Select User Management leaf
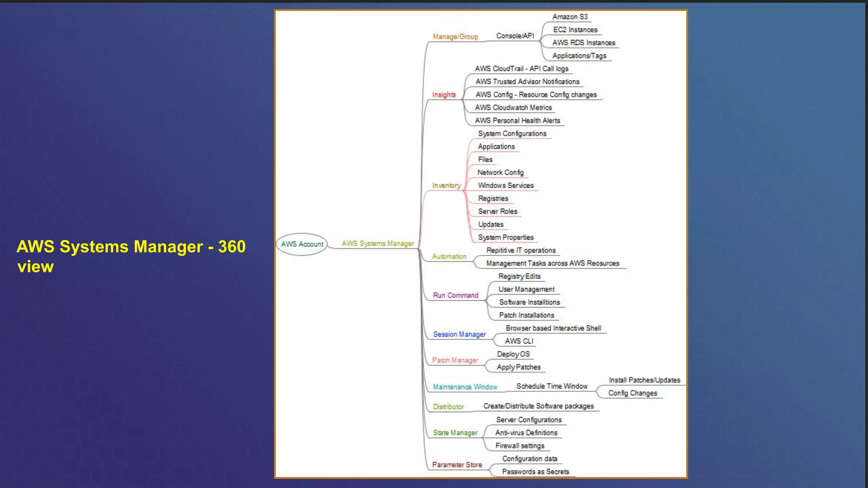Screen dimensions: 868x488 (526, 289)
